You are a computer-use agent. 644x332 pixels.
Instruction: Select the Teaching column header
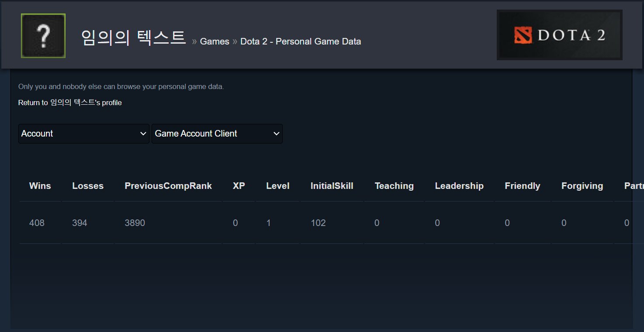click(x=394, y=186)
